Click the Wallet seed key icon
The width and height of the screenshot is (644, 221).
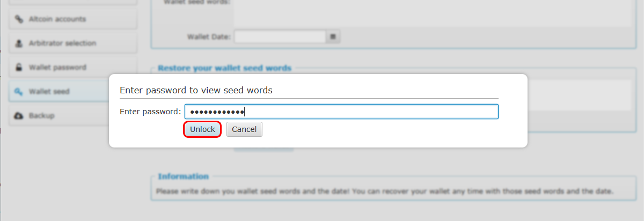[x=19, y=92]
